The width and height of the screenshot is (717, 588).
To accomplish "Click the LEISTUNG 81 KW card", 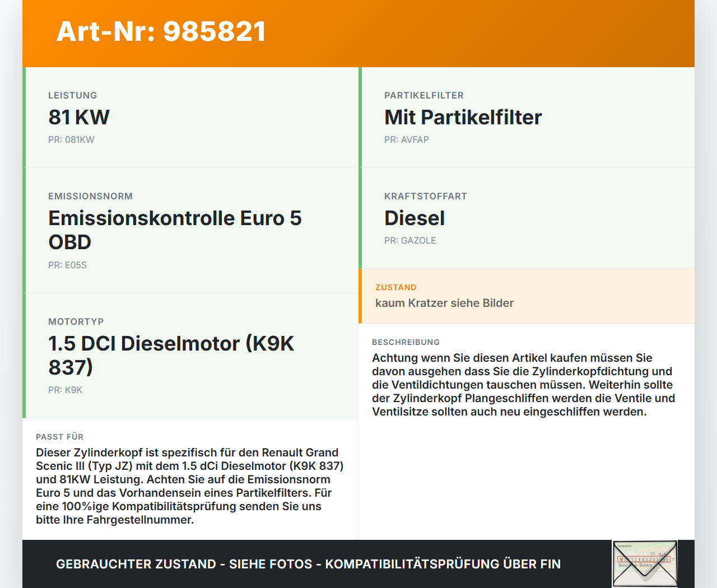I will click(x=190, y=118).
